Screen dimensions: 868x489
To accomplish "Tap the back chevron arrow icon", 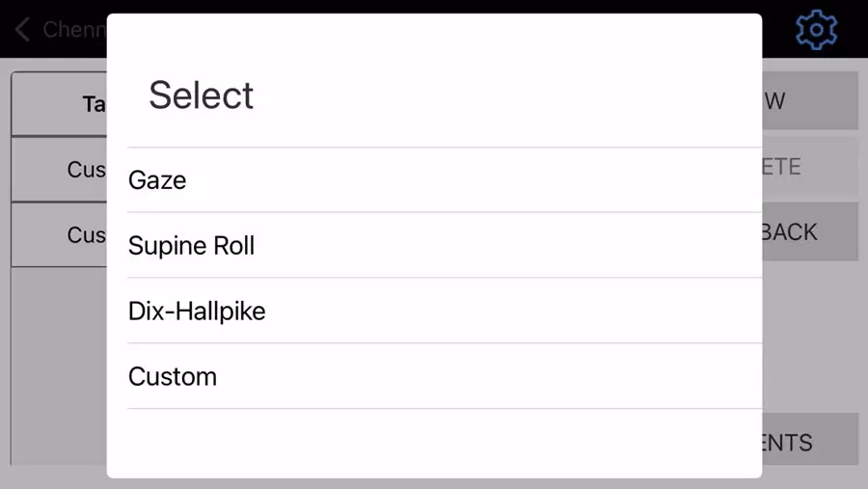I will click(x=23, y=29).
